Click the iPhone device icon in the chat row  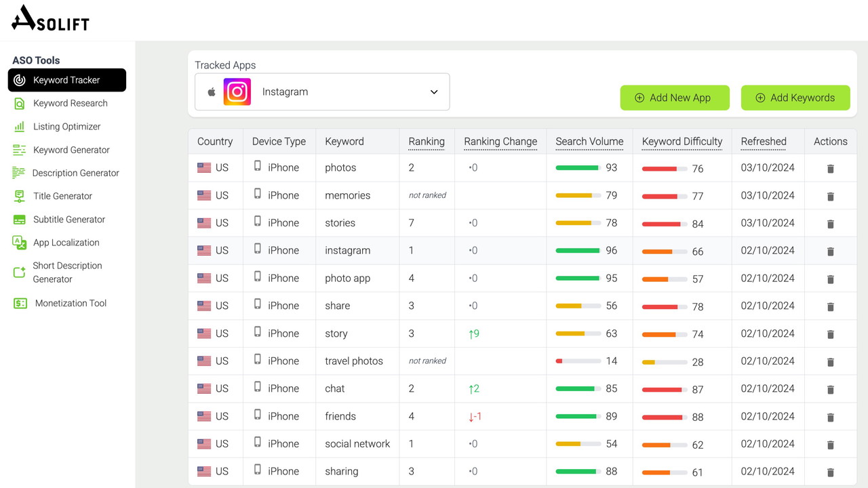tap(258, 387)
